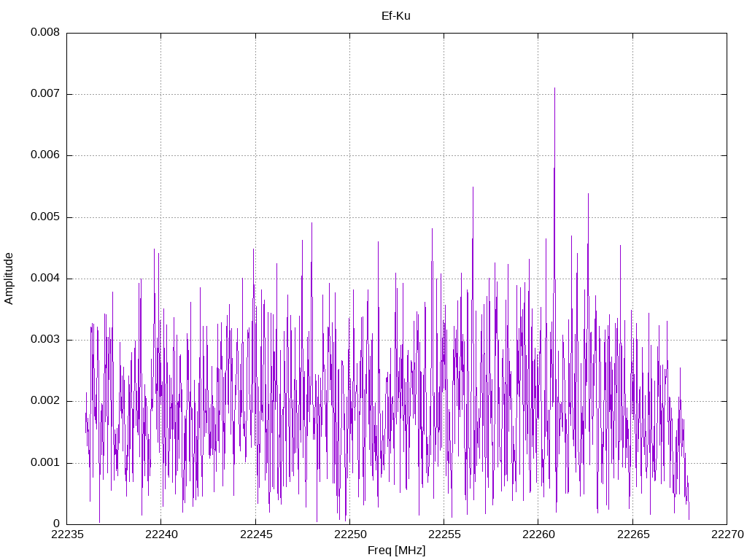Click x-axis tick label '22260'
Viewport: 747px width, 560px height.
tap(538, 534)
